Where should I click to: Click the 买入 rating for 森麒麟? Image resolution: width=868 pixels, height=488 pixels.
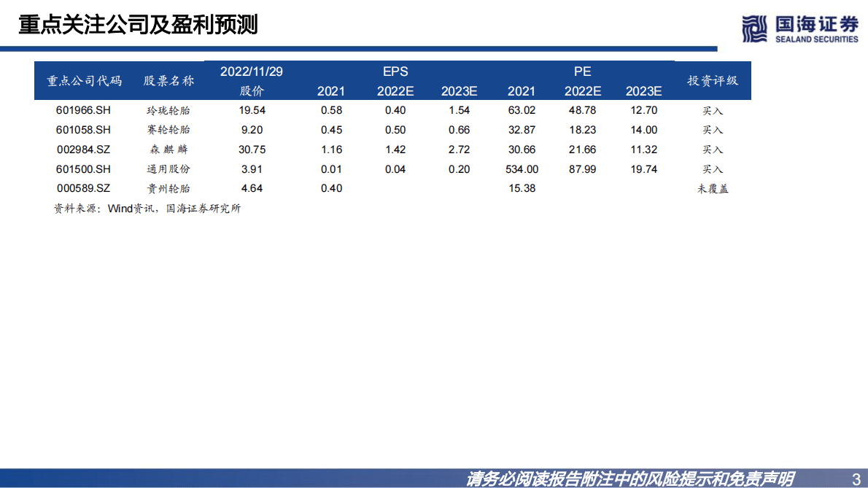pyautogui.click(x=711, y=150)
